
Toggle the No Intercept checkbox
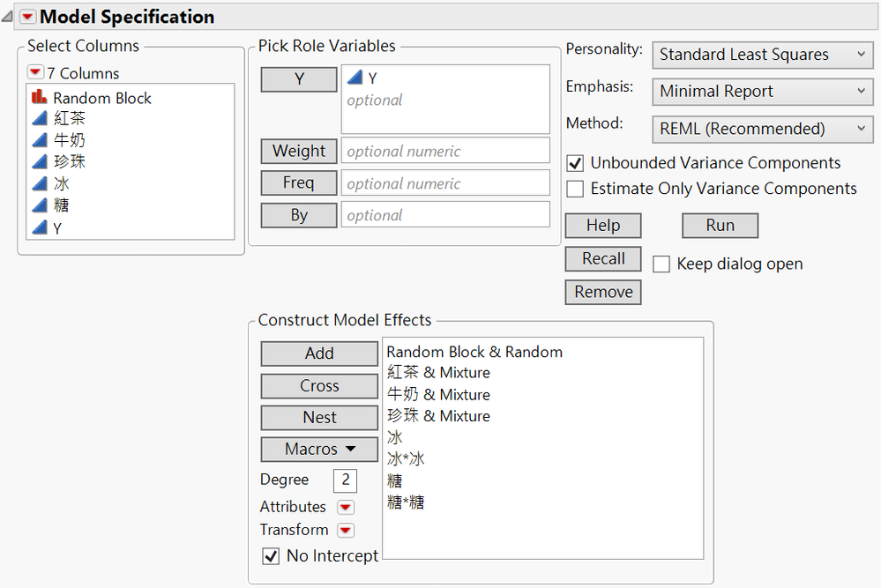click(x=271, y=556)
